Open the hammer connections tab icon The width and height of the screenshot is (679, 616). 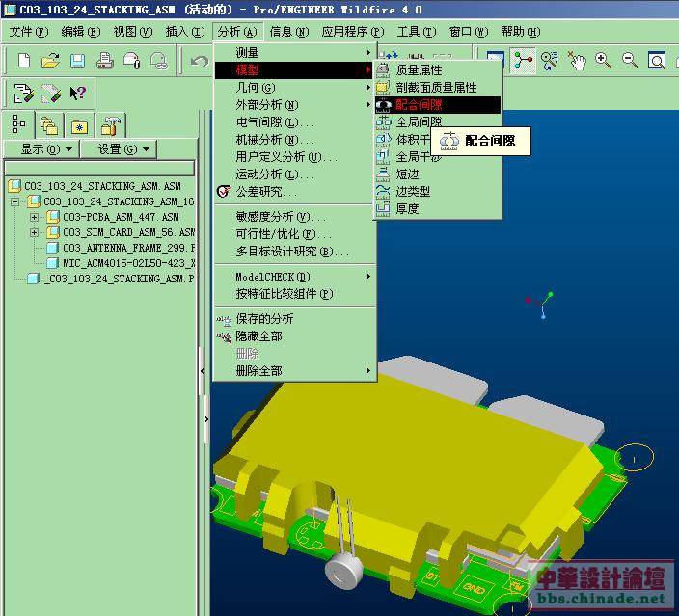tap(110, 125)
